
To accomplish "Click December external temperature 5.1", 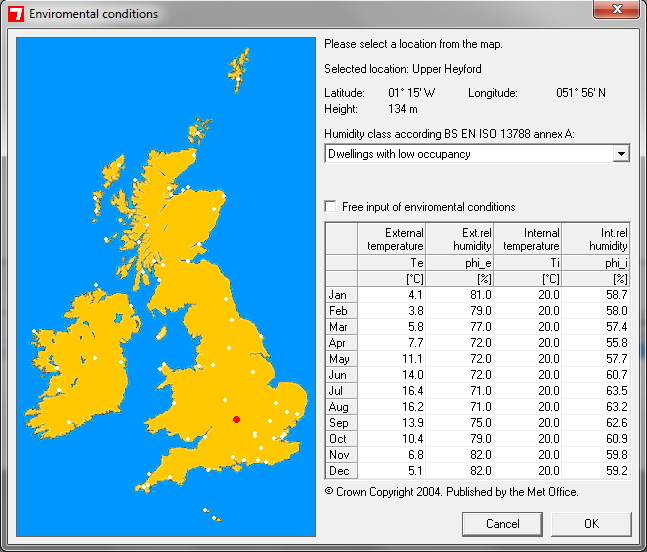I will coord(391,471).
